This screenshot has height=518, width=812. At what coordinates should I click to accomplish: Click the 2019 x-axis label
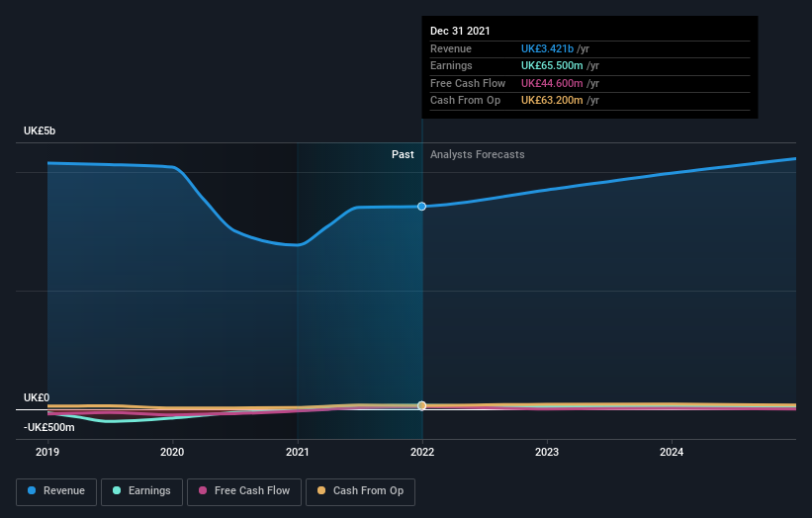tap(47, 453)
